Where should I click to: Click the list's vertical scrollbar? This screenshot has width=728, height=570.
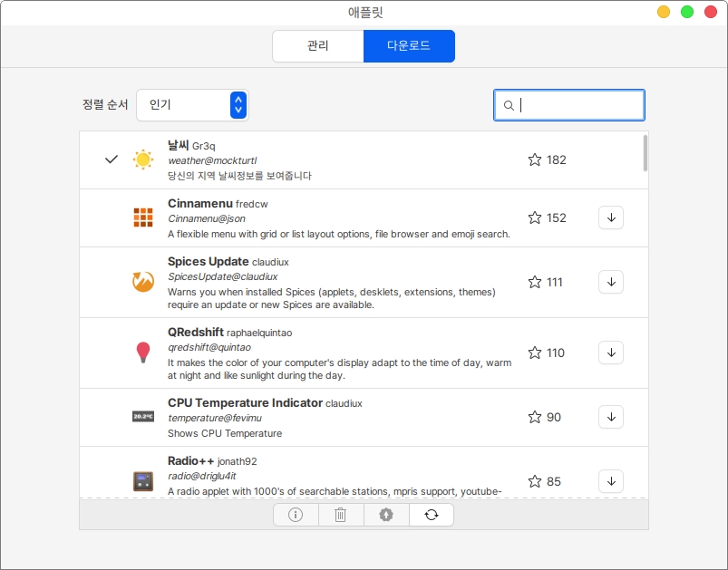645,154
